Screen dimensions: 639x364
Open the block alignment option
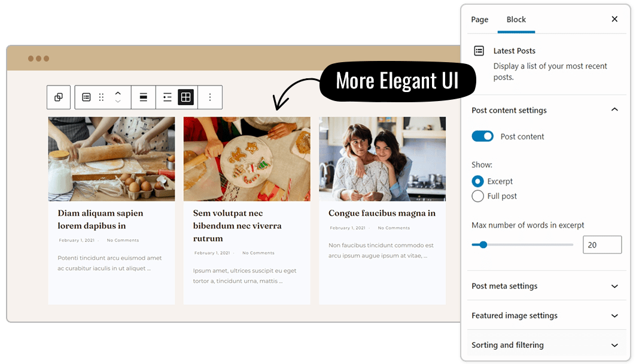tap(144, 97)
